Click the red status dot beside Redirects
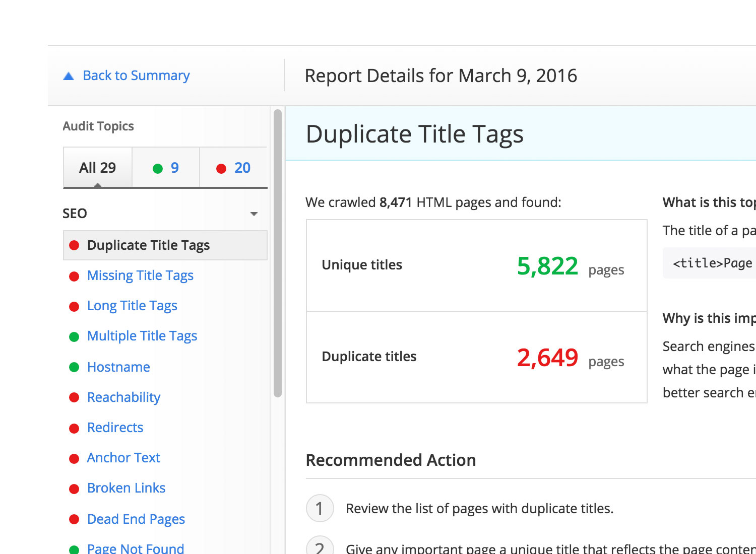The height and width of the screenshot is (554, 756). click(x=74, y=429)
